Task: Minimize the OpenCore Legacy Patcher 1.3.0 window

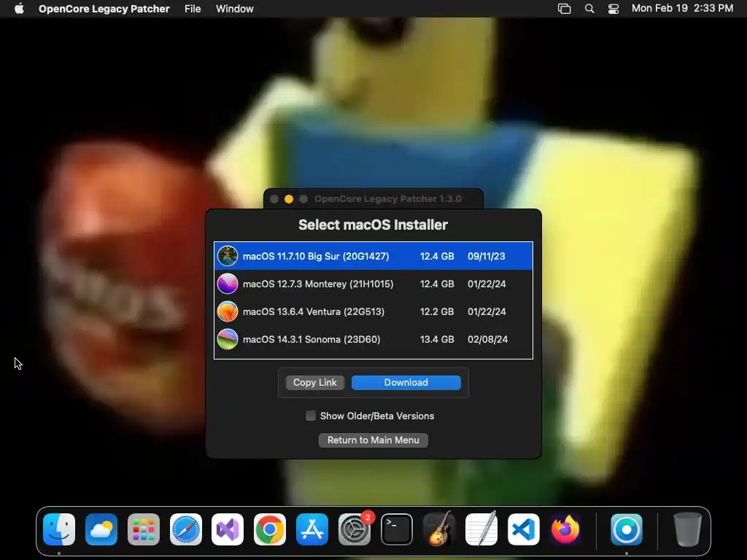Action: tap(289, 199)
